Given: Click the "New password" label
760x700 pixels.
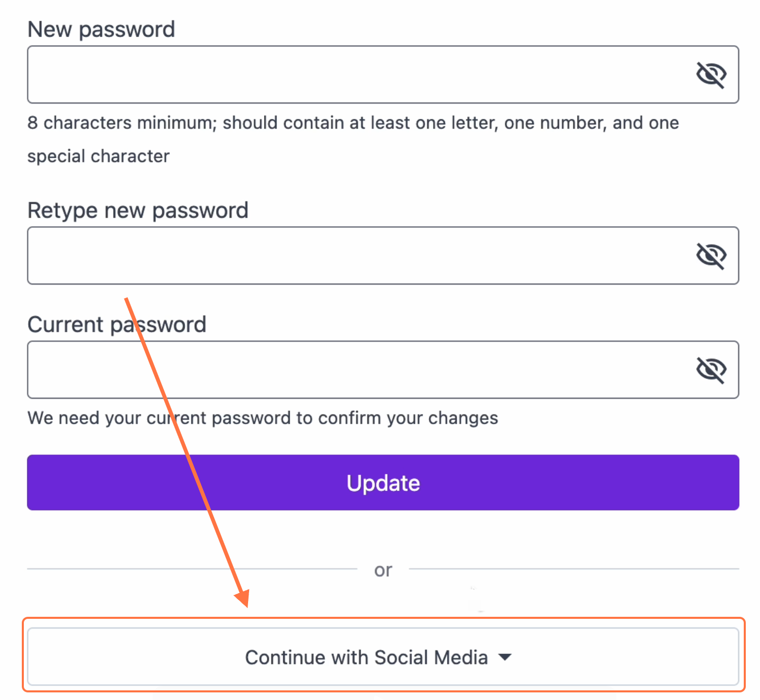Looking at the screenshot, I should (x=101, y=29).
